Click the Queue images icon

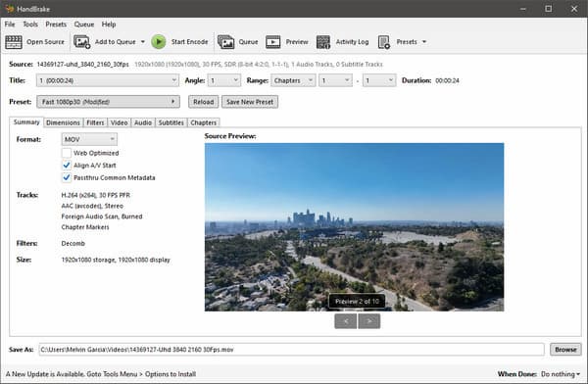225,42
